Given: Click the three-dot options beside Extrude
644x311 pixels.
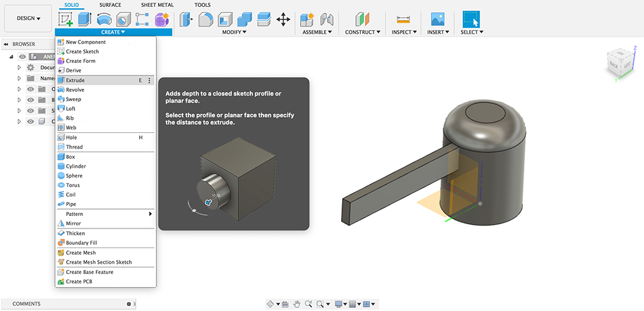Looking at the screenshot, I should click(149, 81).
